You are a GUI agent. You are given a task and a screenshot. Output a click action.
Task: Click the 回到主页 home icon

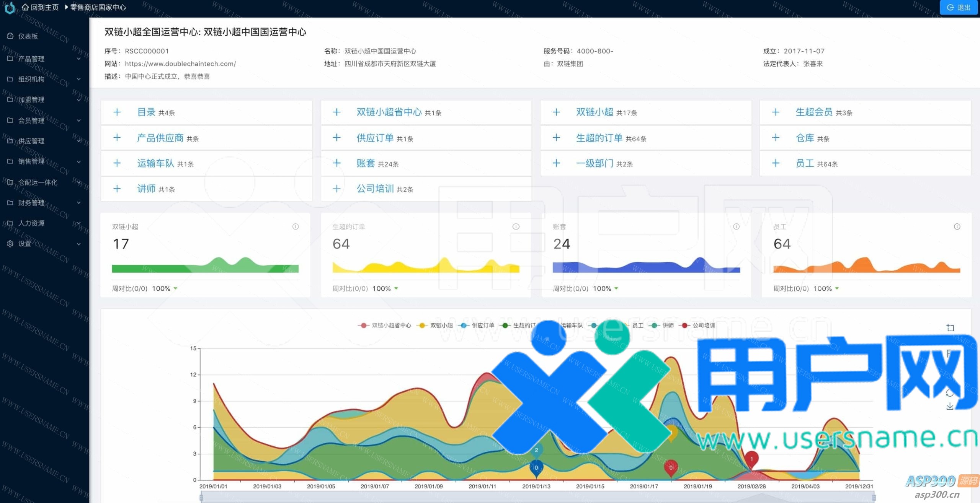coord(25,7)
